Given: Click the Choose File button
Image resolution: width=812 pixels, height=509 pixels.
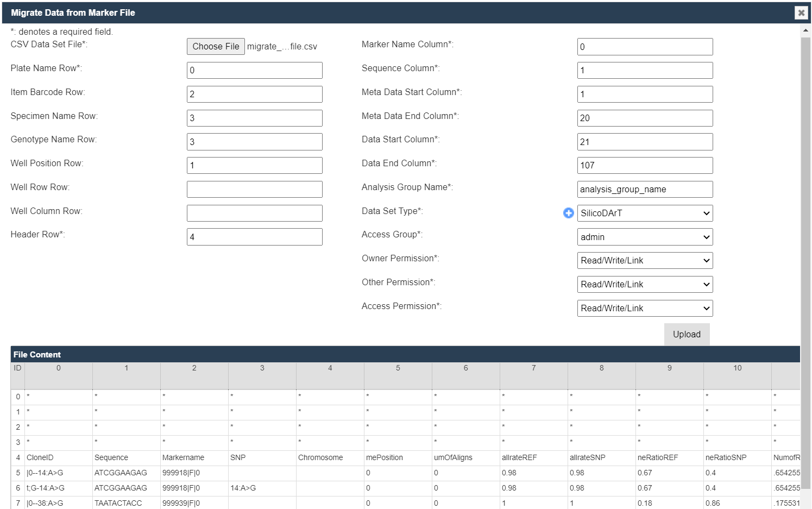Looking at the screenshot, I should (216, 46).
